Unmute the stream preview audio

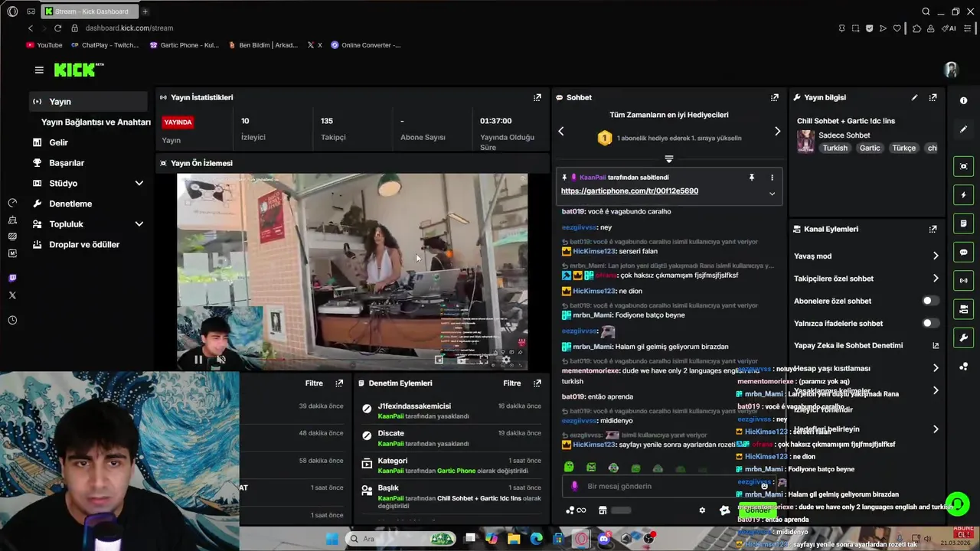(x=221, y=359)
